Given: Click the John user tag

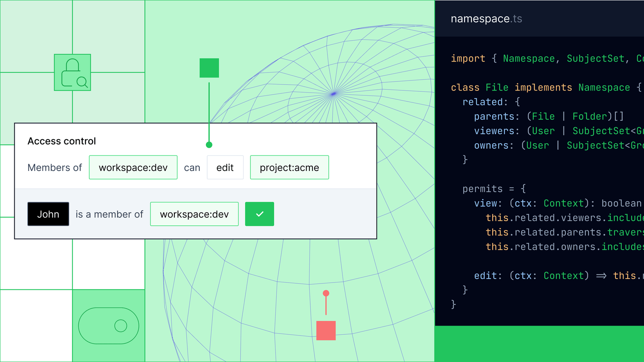Looking at the screenshot, I should click(48, 214).
